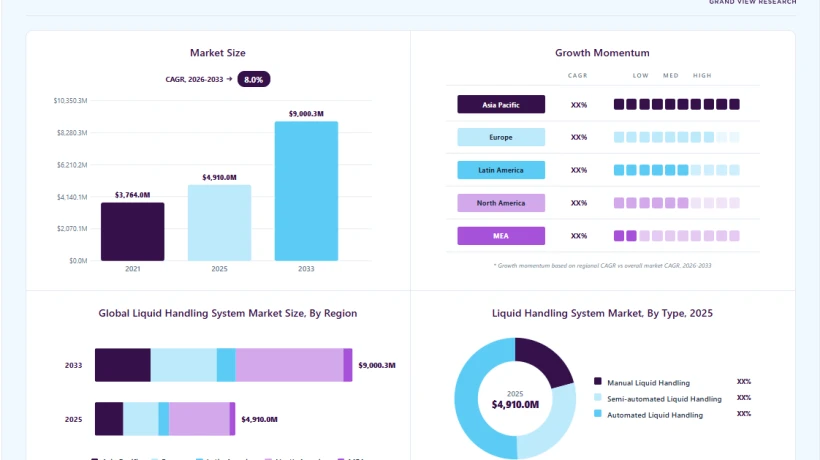Screen dimensions: 820x460
Task: Click the Manual Liquid Handling legend label
Action: click(x=648, y=383)
